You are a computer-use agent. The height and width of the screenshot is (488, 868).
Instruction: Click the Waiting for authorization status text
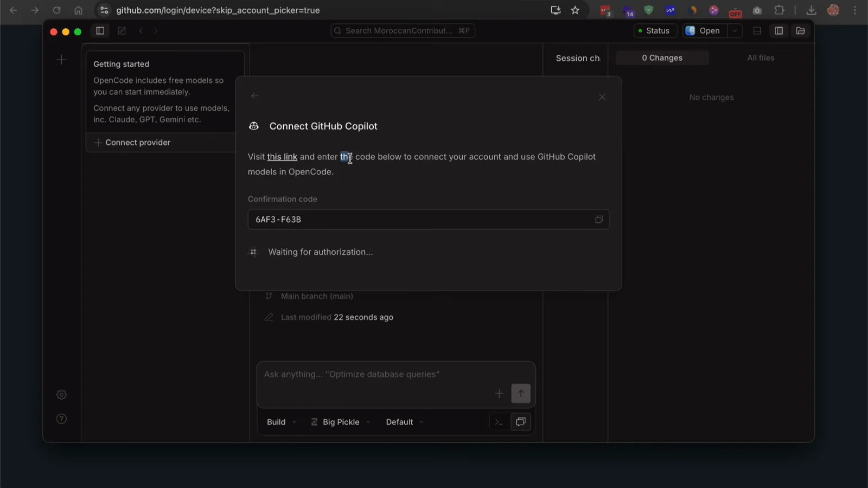pyautogui.click(x=321, y=252)
